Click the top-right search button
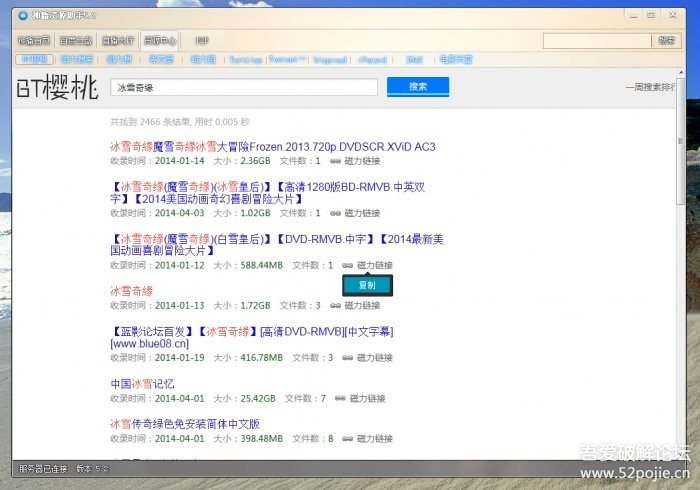700x490 pixels. (666, 41)
